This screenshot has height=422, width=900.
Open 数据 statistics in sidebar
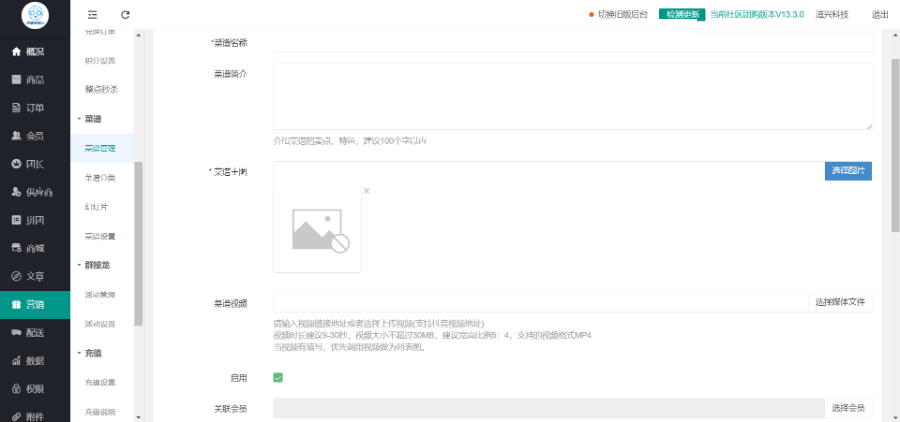pos(34,360)
